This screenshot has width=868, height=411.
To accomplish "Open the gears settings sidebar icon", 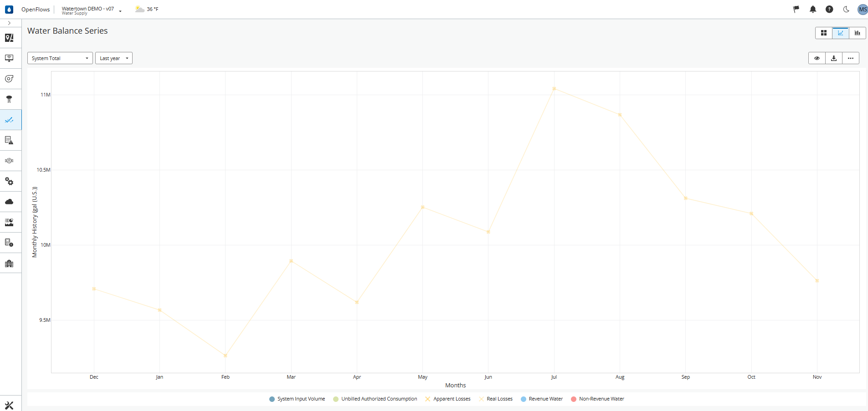I will click(x=9, y=181).
